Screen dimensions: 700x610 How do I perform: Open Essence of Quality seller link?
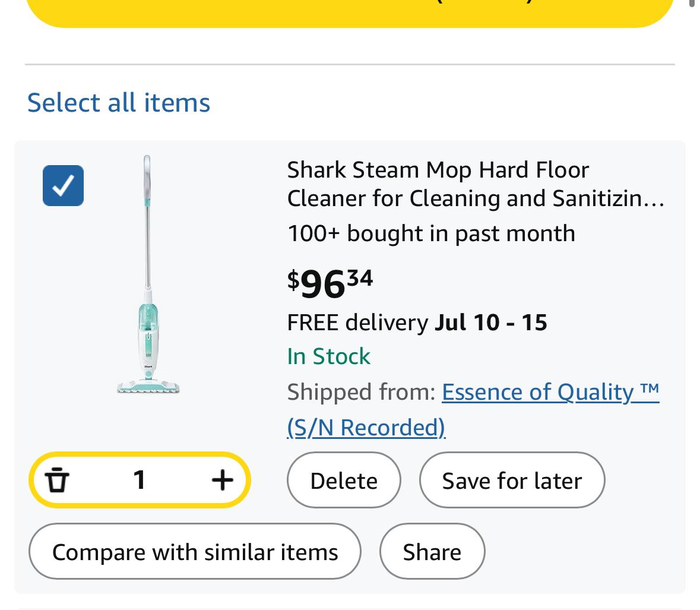coord(550,392)
